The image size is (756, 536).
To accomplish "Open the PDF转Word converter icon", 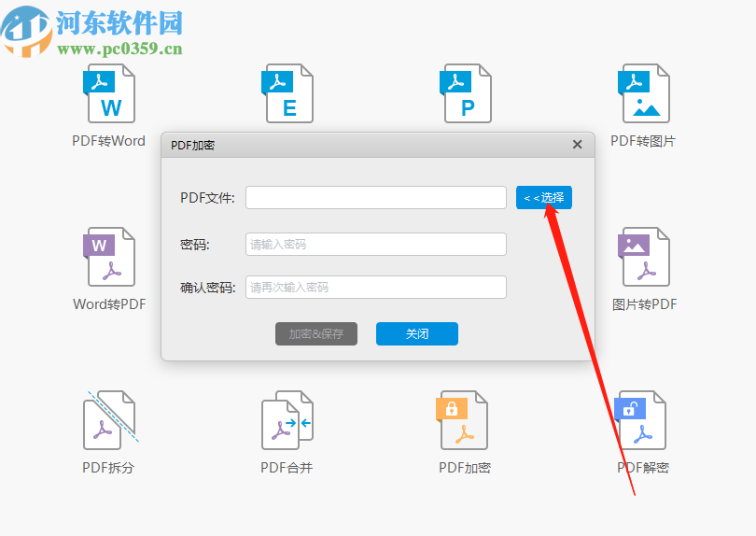I will pyautogui.click(x=109, y=93).
